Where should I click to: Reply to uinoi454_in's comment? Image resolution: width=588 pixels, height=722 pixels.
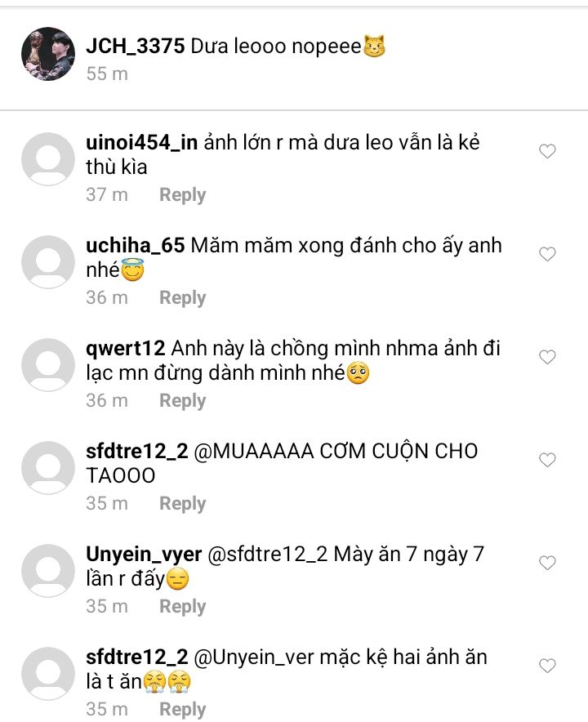click(x=182, y=195)
